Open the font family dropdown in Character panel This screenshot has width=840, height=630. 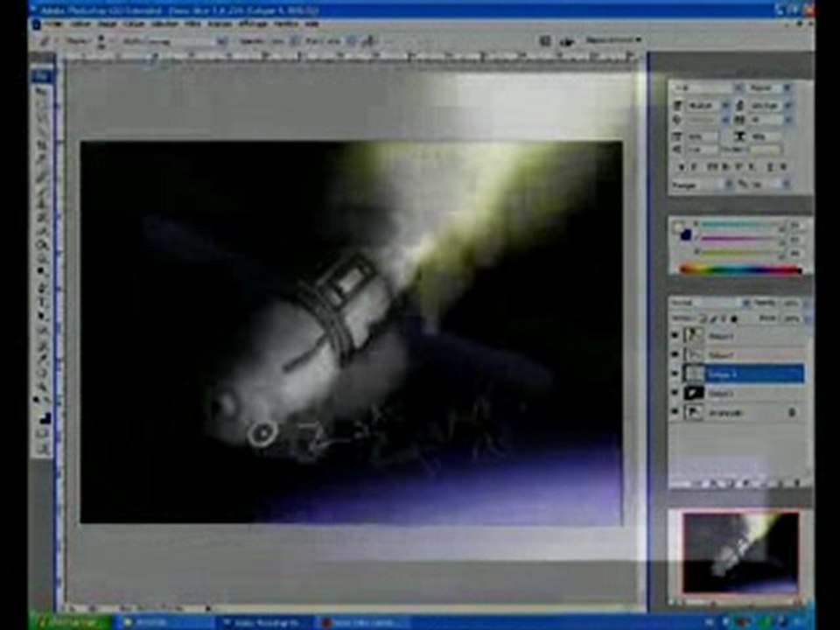click(x=738, y=87)
